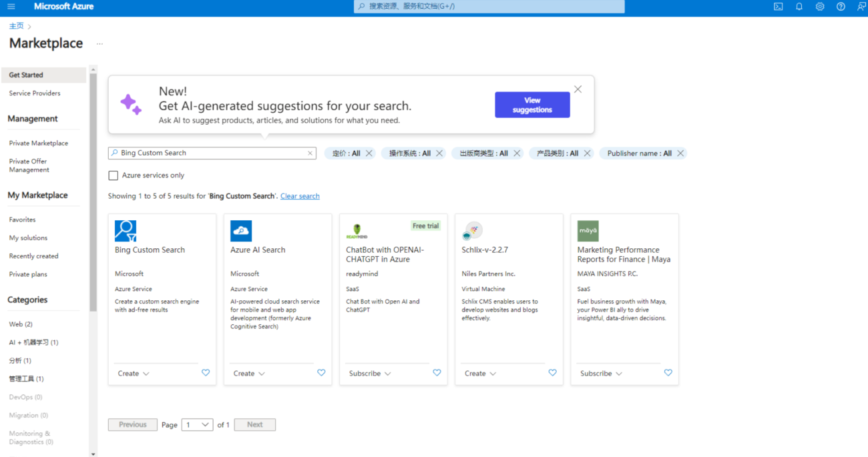This screenshot has height=457, width=868.
Task: Go to 主页 breadcrumb link
Action: tap(16, 26)
